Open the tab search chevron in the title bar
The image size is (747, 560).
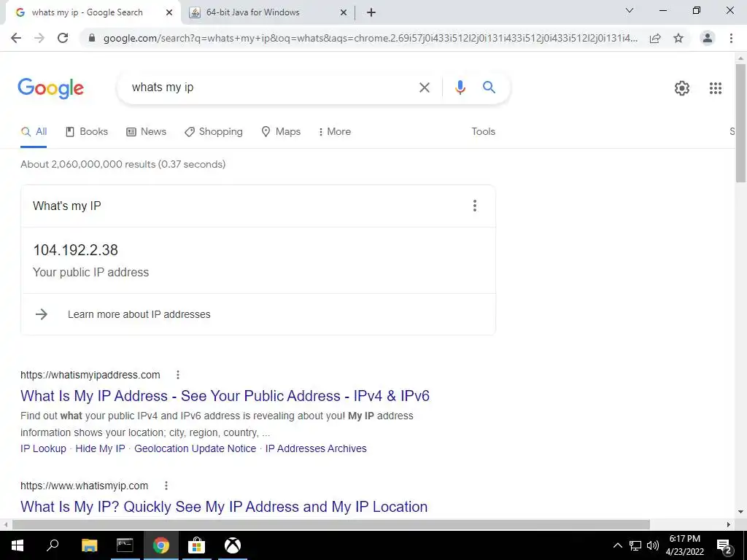[x=630, y=10]
